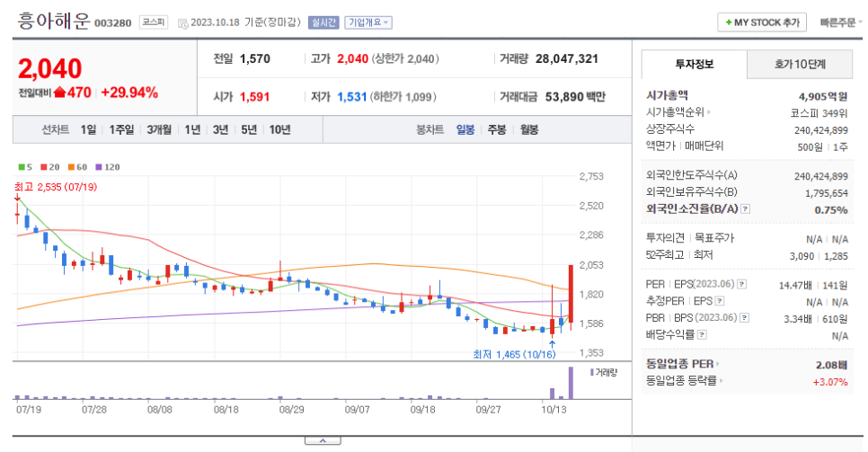Screen dimensions: 868x452
Task: Click the 거래량 volume legend marker
Action: tap(592, 372)
